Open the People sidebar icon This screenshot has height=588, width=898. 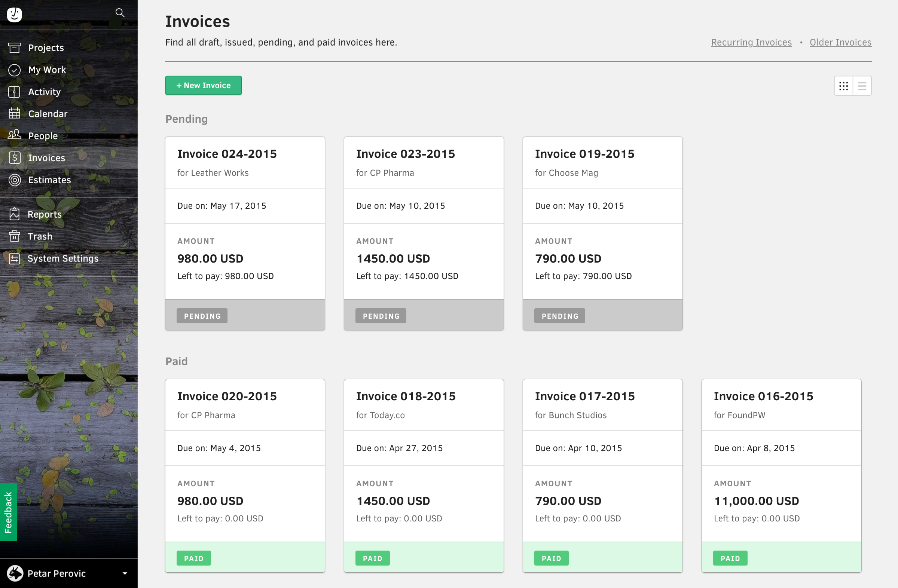click(14, 135)
